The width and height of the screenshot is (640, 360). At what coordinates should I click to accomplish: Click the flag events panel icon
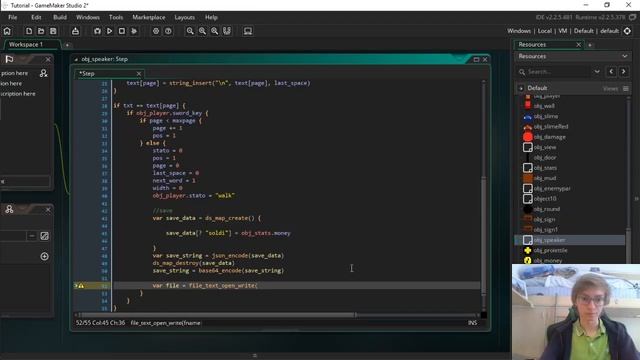[9, 60]
